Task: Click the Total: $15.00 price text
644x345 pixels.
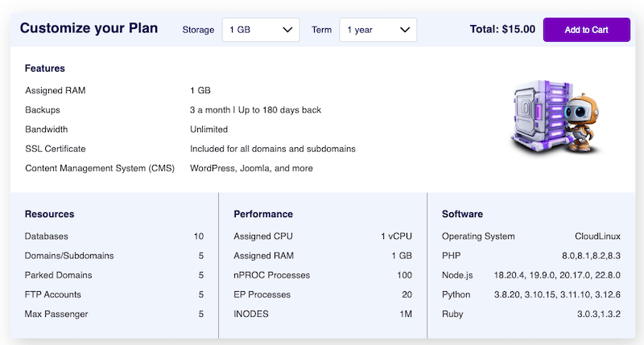Action: coord(502,30)
